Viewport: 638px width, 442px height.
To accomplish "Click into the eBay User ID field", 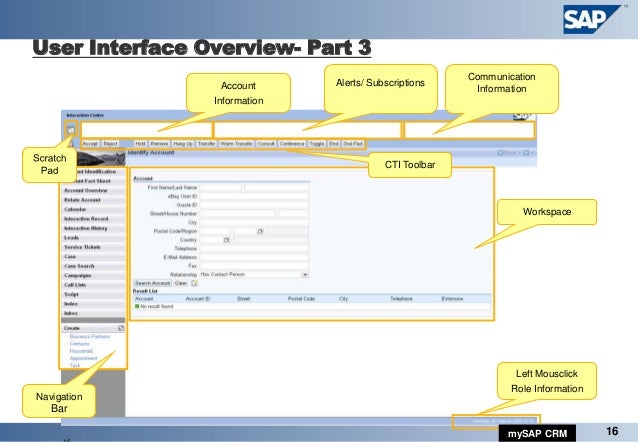I will click(254, 196).
